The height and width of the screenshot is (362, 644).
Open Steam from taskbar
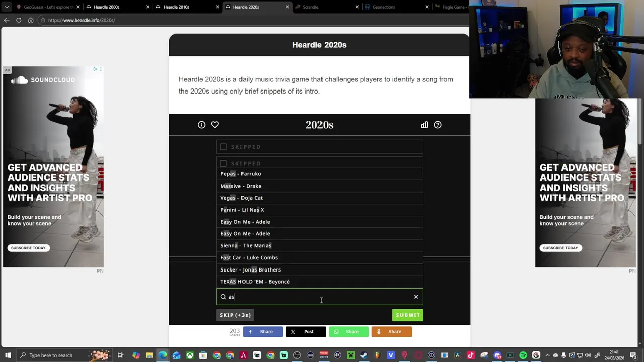pyautogui.click(x=364, y=355)
